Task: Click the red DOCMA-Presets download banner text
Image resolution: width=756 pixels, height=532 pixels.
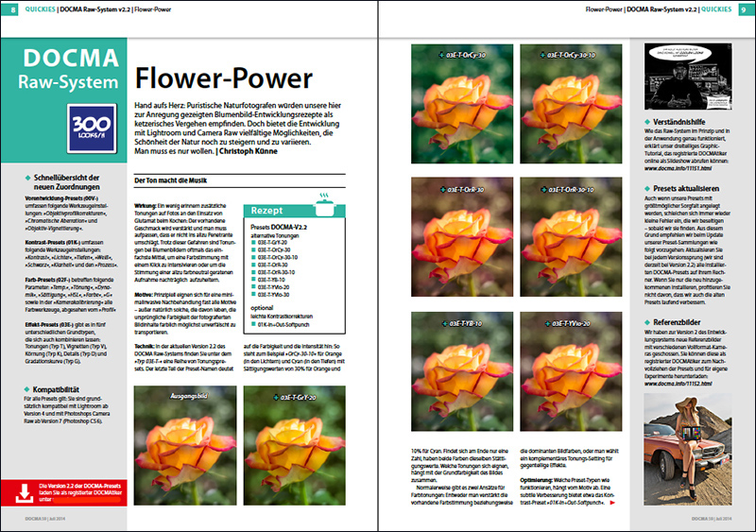Action: (80, 492)
